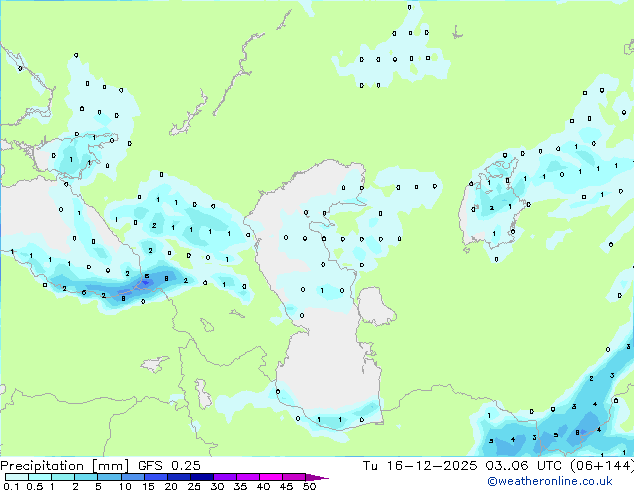Click the 'GFS 0.25' model label
The image size is (634, 490).
pyautogui.click(x=169, y=466)
